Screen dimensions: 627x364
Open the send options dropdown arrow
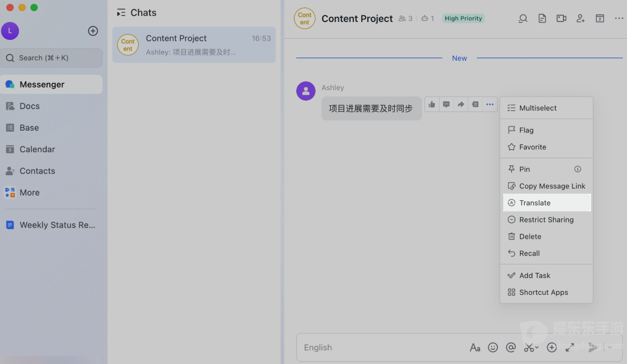pos(610,348)
